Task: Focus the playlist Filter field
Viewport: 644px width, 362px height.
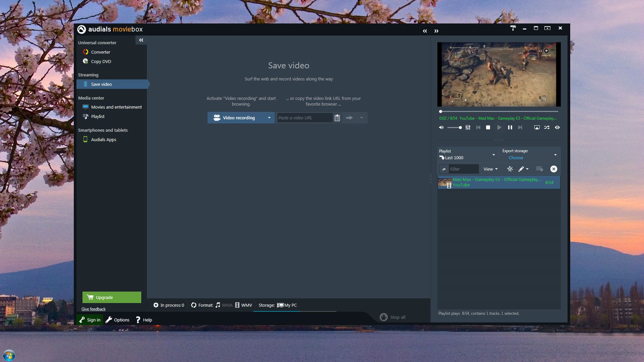Action: [464, 169]
